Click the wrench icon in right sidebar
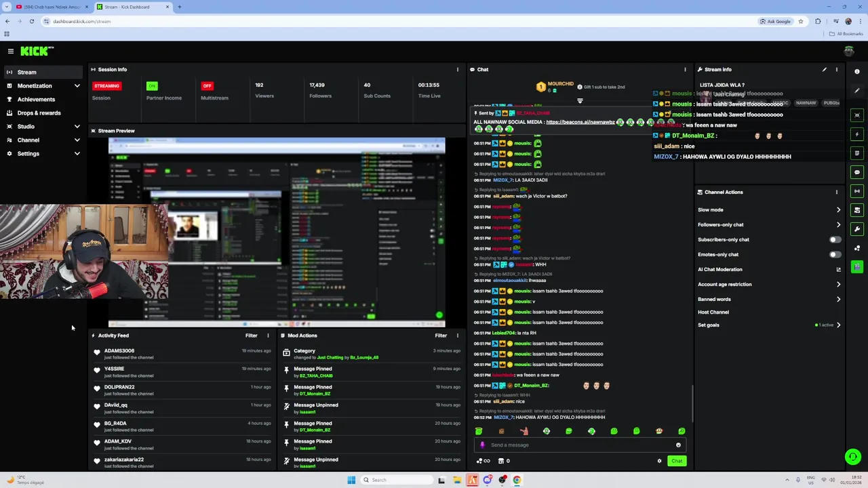 (x=857, y=229)
